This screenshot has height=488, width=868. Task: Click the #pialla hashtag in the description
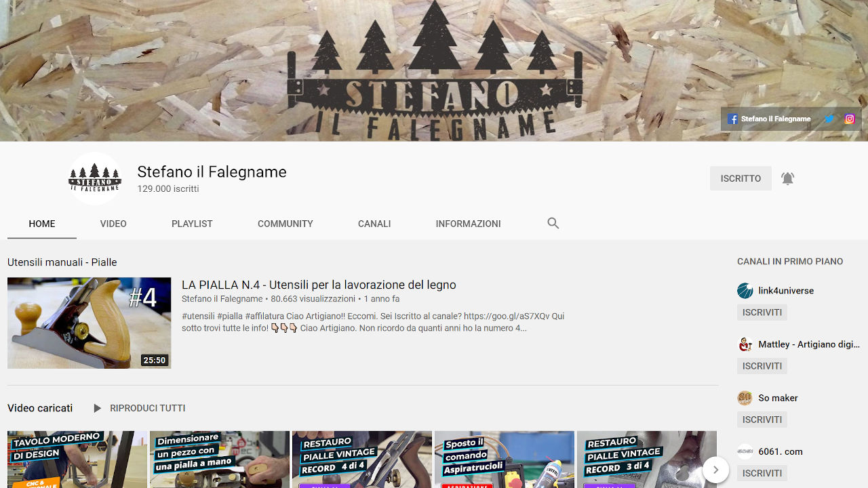pos(230,316)
